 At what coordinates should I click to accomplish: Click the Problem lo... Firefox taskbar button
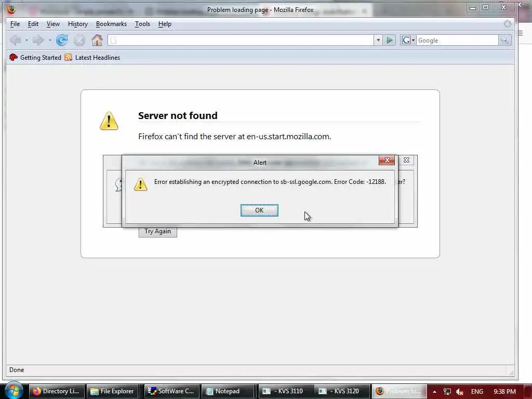[399, 391]
